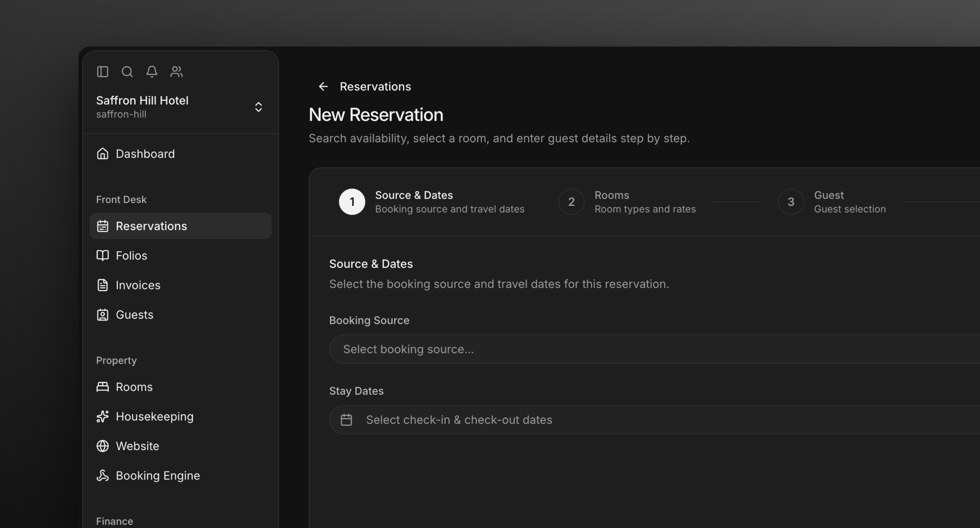Open Website in sidebar
The image size is (980, 528).
point(180,446)
